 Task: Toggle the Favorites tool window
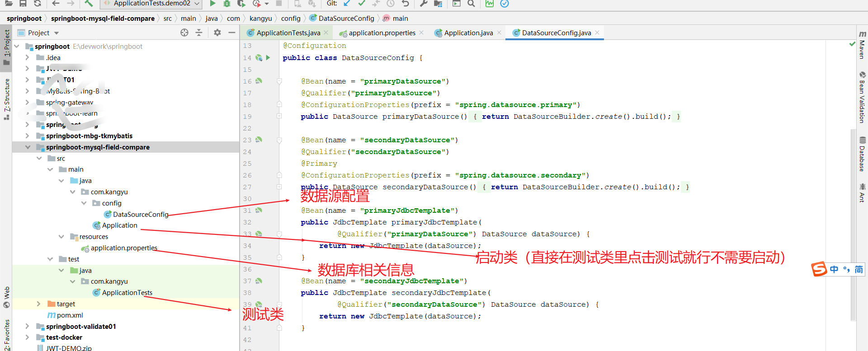click(x=6, y=334)
